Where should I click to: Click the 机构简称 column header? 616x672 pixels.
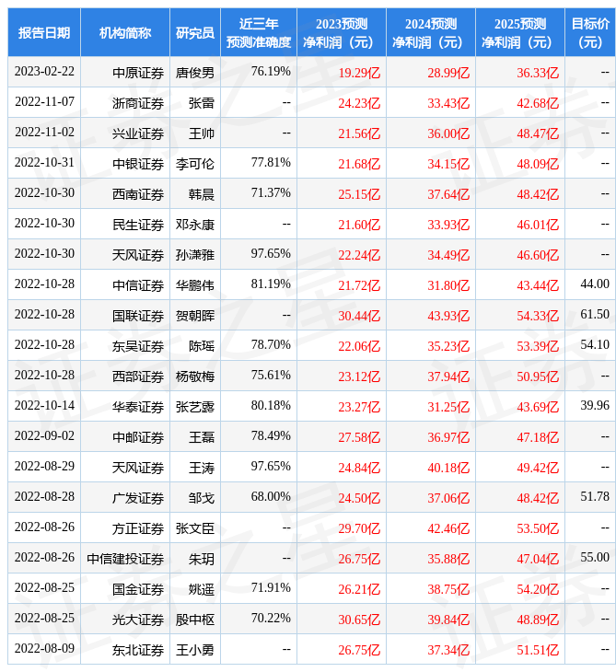[x=124, y=32]
